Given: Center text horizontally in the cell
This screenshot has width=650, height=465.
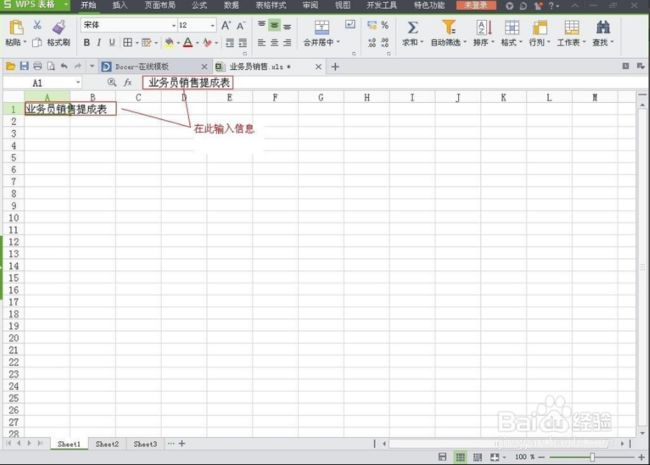Looking at the screenshot, I should [274, 42].
